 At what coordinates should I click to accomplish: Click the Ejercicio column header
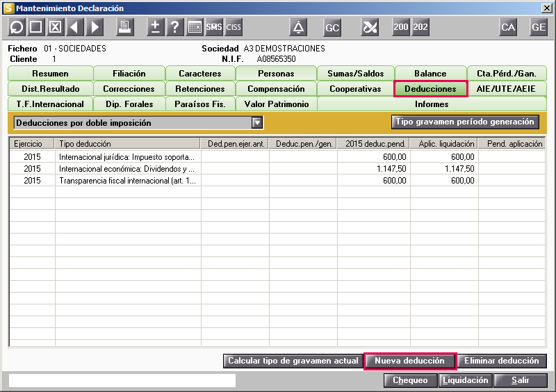(x=31, y=144)
